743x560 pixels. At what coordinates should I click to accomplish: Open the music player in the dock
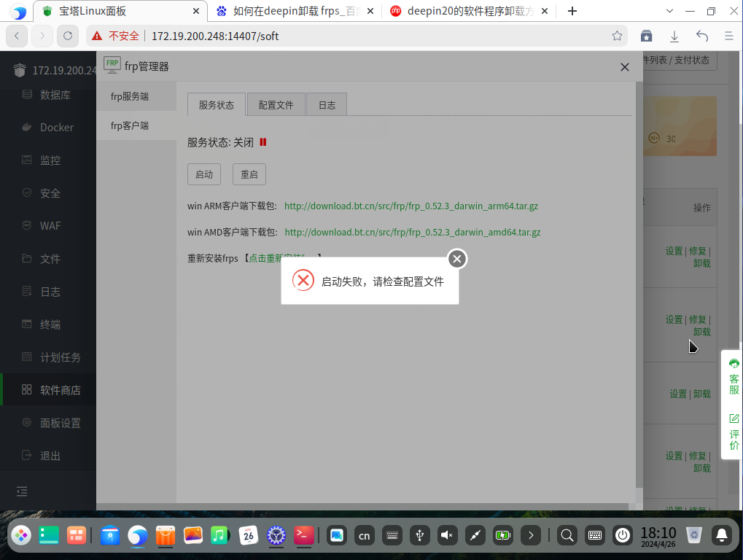[220, 535]
